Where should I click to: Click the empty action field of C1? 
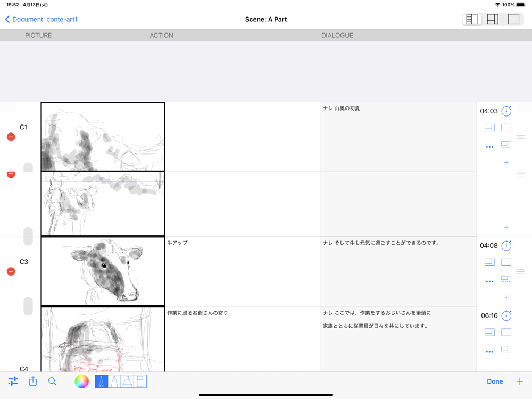[243, 137]
